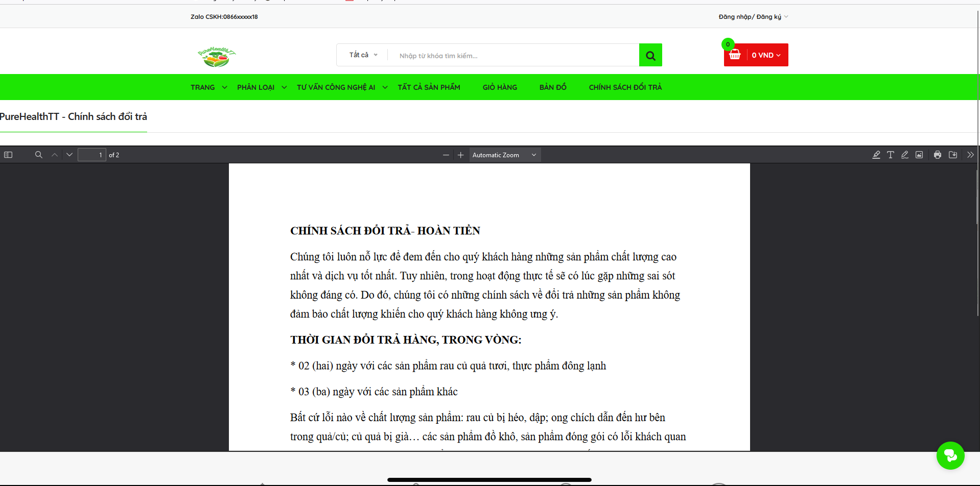Screen dimensions: 980x486
Task: Expand the PHÂN LOẠI menu chevron
Action: click(284, 87)
